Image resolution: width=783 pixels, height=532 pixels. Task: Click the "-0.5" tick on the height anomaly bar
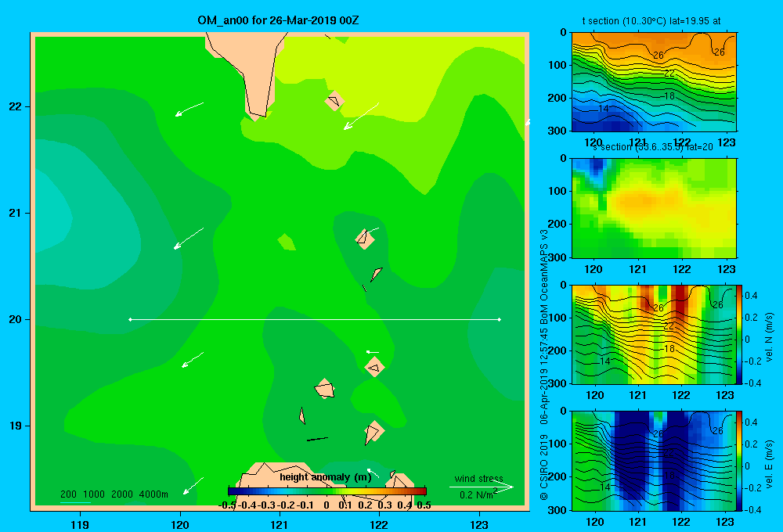click(227, 505)
